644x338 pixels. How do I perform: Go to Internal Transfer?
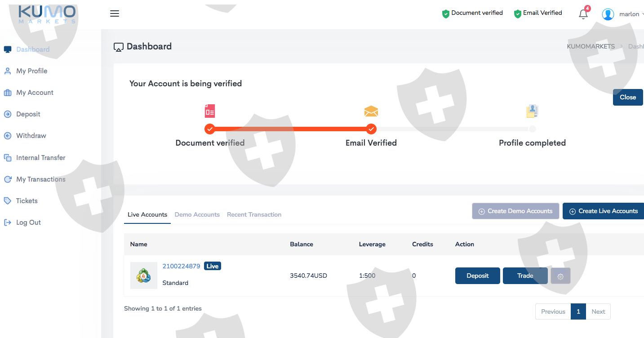41,158
